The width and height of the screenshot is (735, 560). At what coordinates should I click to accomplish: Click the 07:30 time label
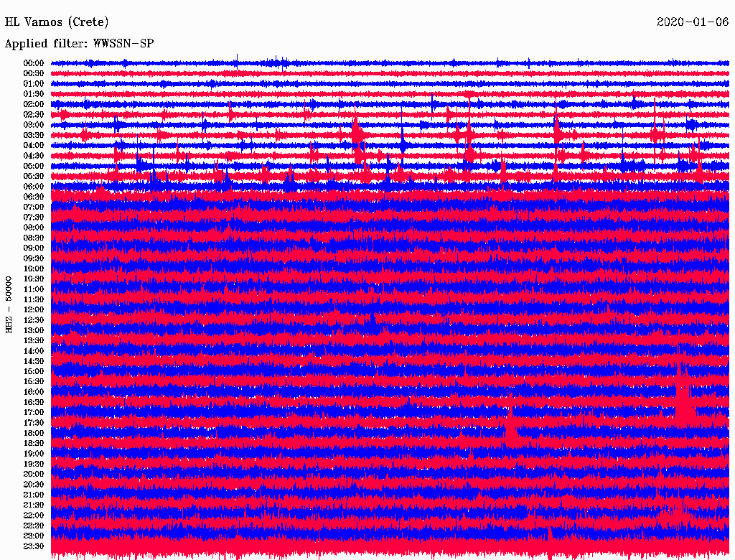(x=34, y=217)
